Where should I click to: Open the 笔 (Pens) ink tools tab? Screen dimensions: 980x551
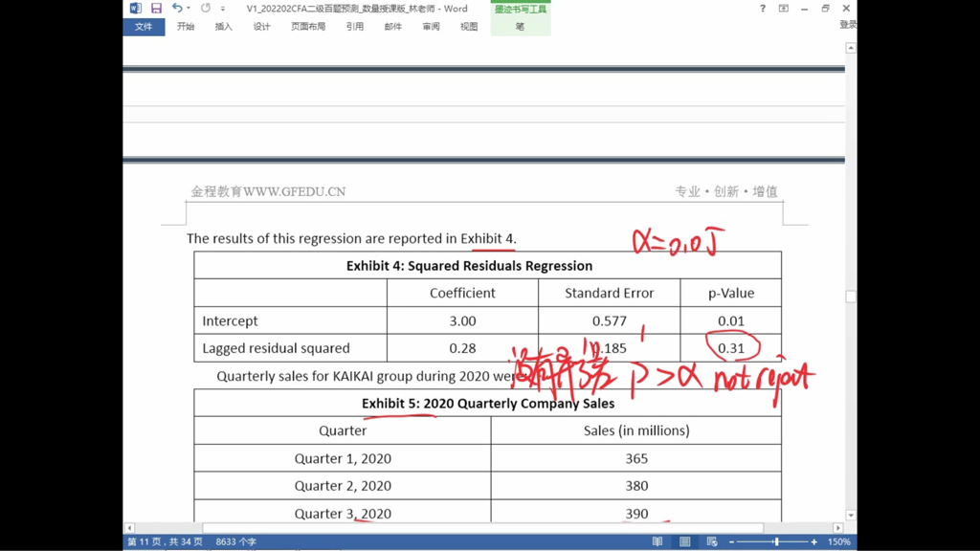tap(520, 26)
